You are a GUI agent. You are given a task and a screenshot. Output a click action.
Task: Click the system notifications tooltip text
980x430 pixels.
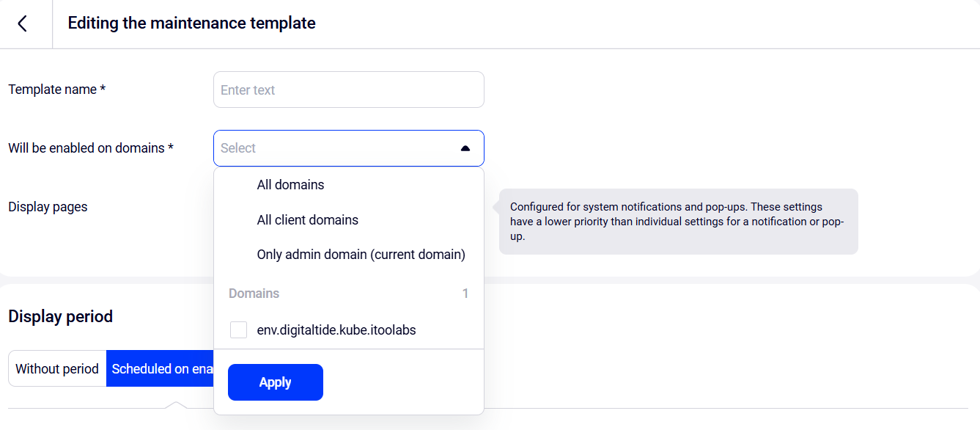coord(677,222)
